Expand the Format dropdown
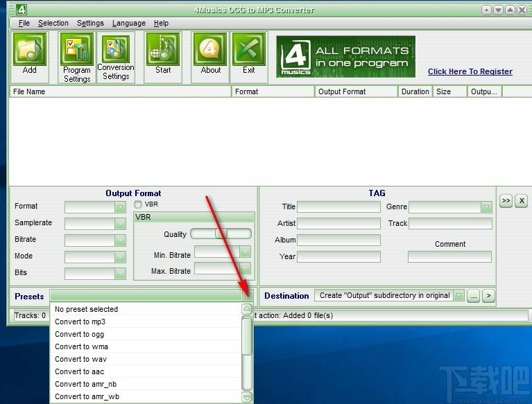 [120, 207]
